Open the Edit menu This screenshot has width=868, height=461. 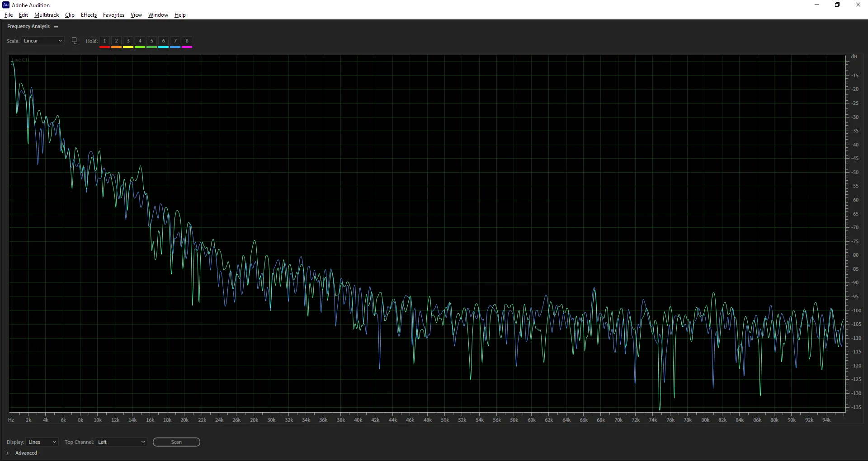[24, 15]
